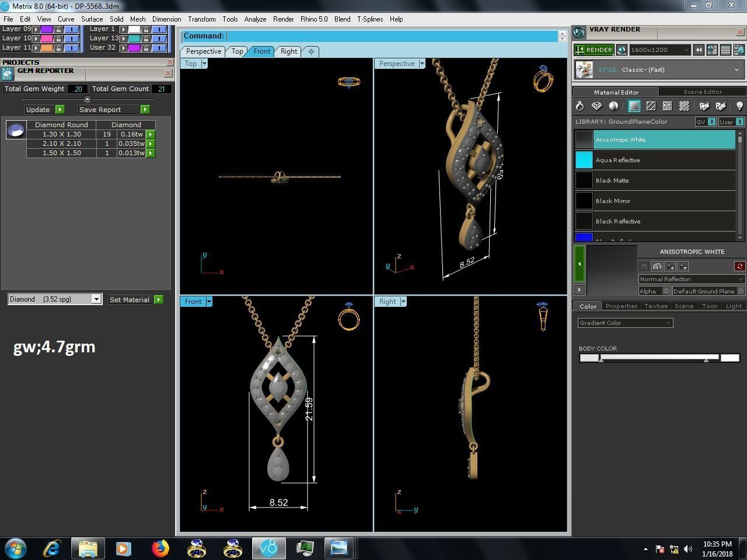Toggle the lock on Layer 11
The height and width of the screenshot is (560, 747).
click(x=58, y=48)
